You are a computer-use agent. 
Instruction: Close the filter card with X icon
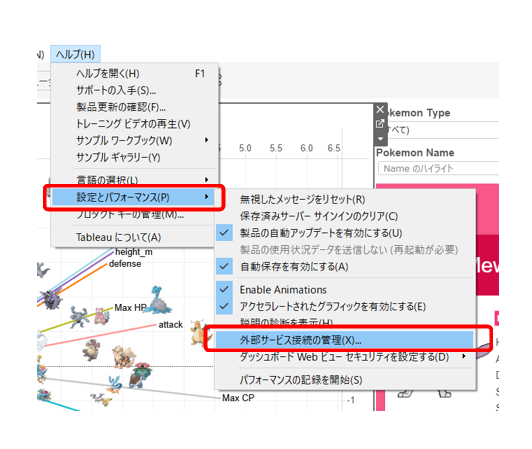[380, 110]
